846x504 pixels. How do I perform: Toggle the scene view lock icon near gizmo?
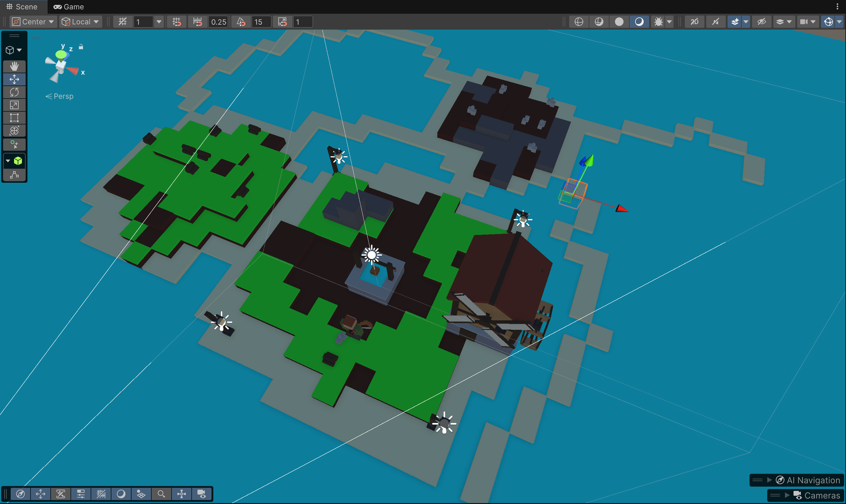81,47
